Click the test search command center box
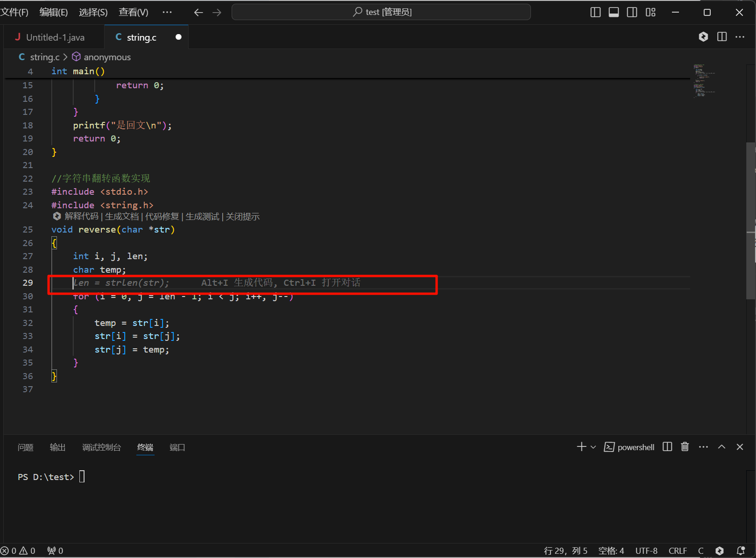Image resolution: width=756 pixels, height=558 pixels. click(x=381, y=12)
